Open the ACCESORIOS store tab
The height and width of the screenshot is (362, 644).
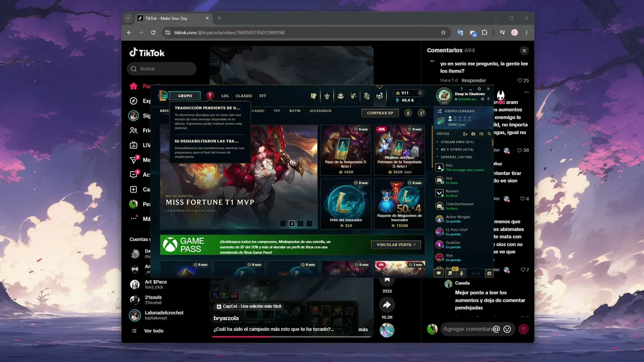(x=320, y=111)
